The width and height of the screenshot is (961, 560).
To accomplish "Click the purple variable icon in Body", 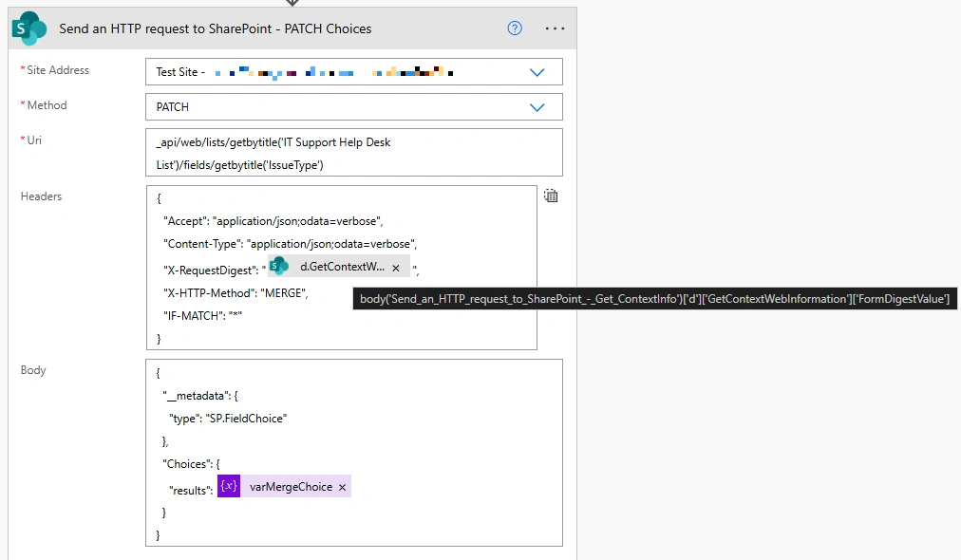I will coord(229,487).
